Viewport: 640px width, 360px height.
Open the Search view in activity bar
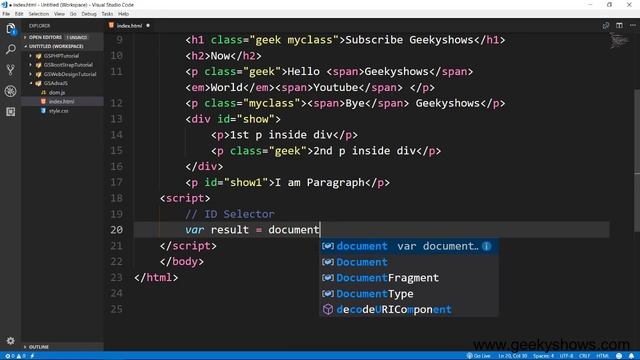[x=11, y=49]
